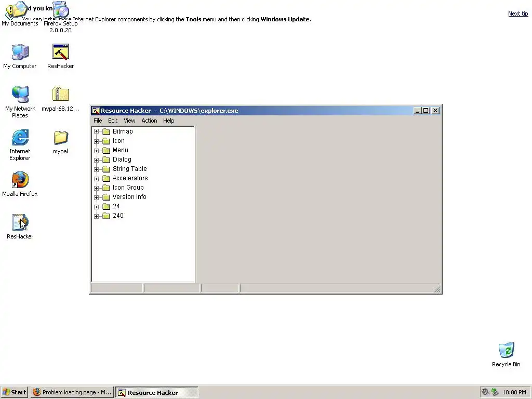Click the Accelerators label
This screenshot has width=532, height=399.
click(x=130, y=178)
